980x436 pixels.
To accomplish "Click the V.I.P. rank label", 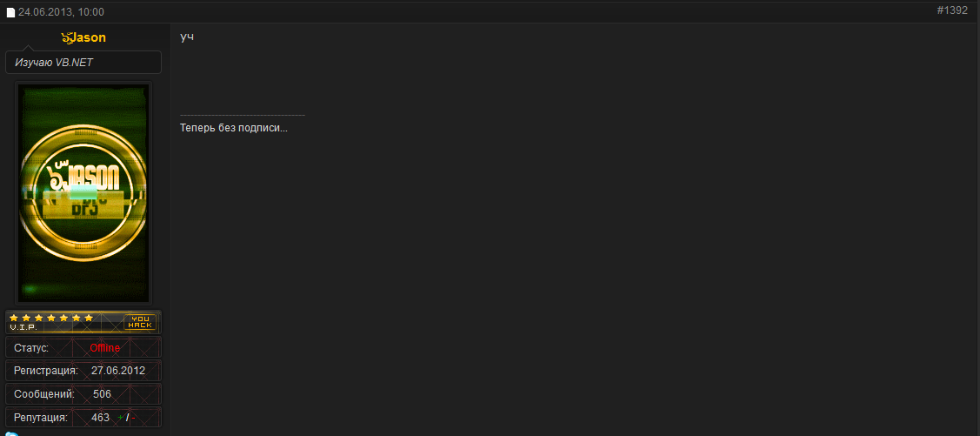I will click(x=23, y=327).
